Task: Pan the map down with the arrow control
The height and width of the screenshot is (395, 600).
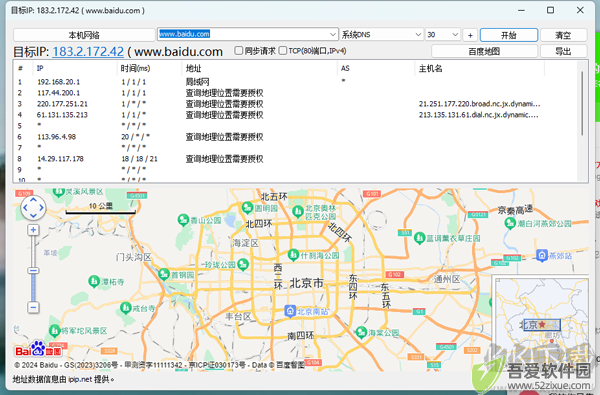Action: (x=33, y=215)
